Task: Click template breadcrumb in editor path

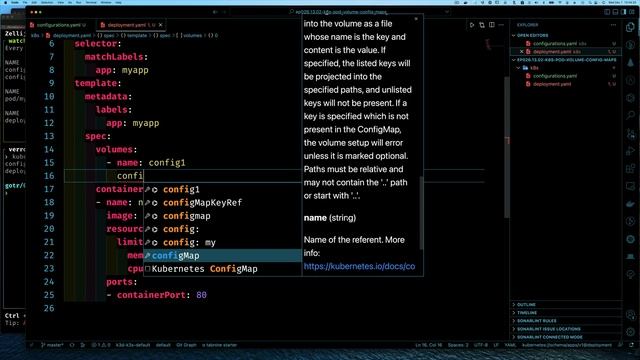Action: 134,36
